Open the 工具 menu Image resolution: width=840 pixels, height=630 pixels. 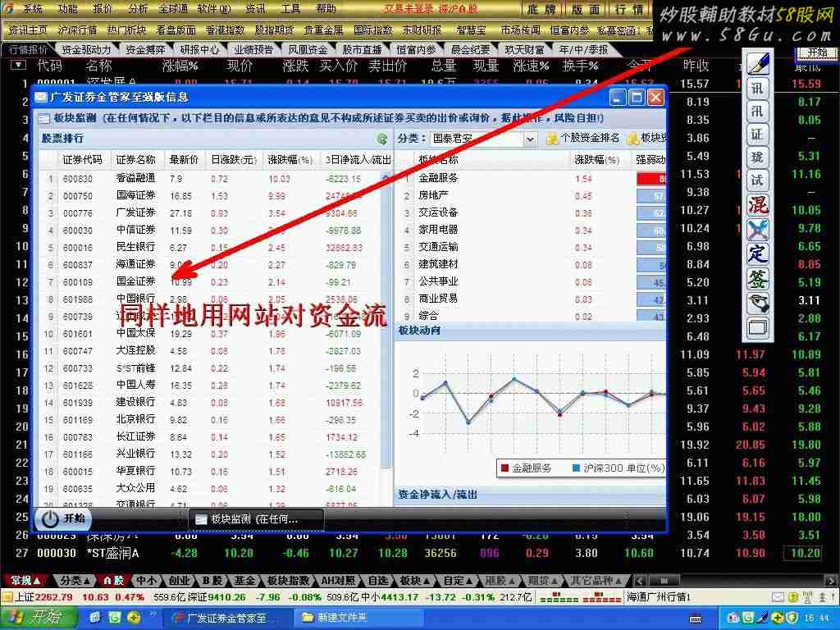(290, 8)
